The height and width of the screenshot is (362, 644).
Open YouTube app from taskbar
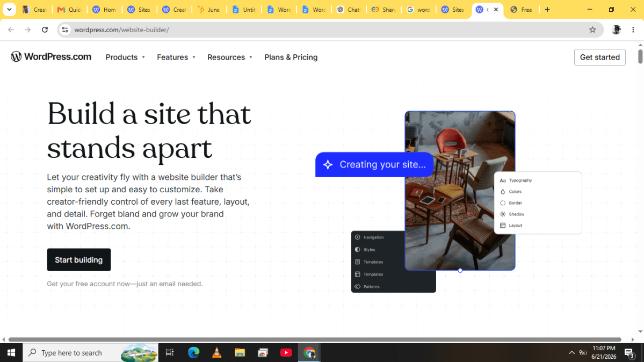[x=286, y=352]
